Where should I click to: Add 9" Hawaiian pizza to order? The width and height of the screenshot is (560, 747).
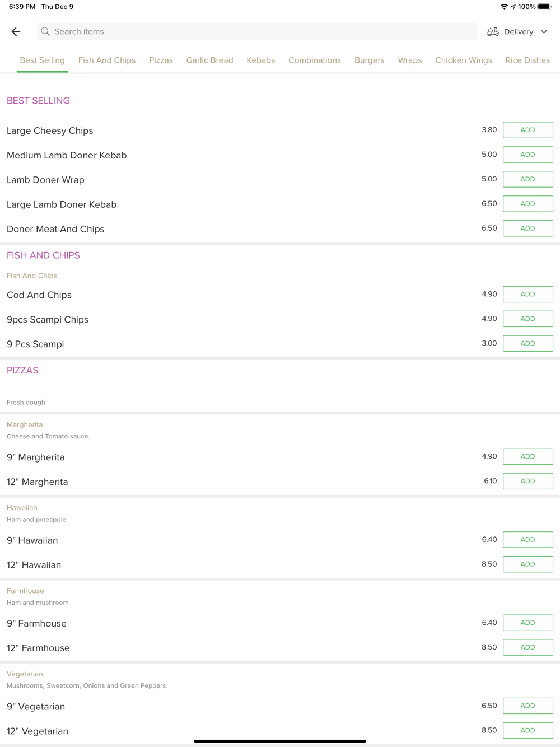point(528,539)
